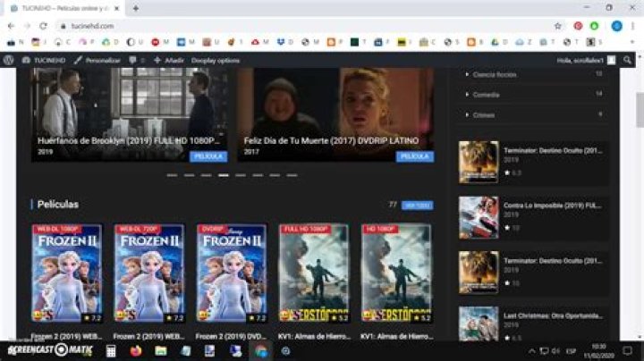Open Frozen 2 (2019) DVD... title link

pyautogui.click(x=232, y=336)
